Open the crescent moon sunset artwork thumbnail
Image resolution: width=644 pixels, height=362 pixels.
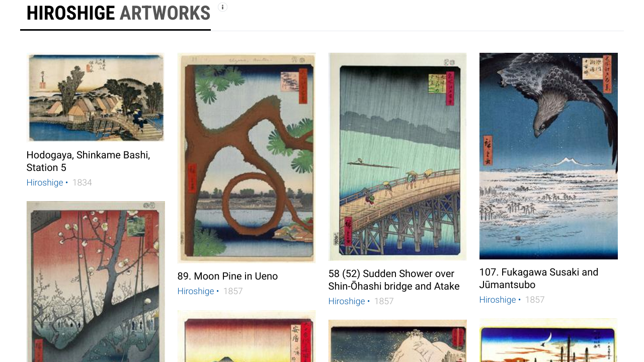pos(548,340)
